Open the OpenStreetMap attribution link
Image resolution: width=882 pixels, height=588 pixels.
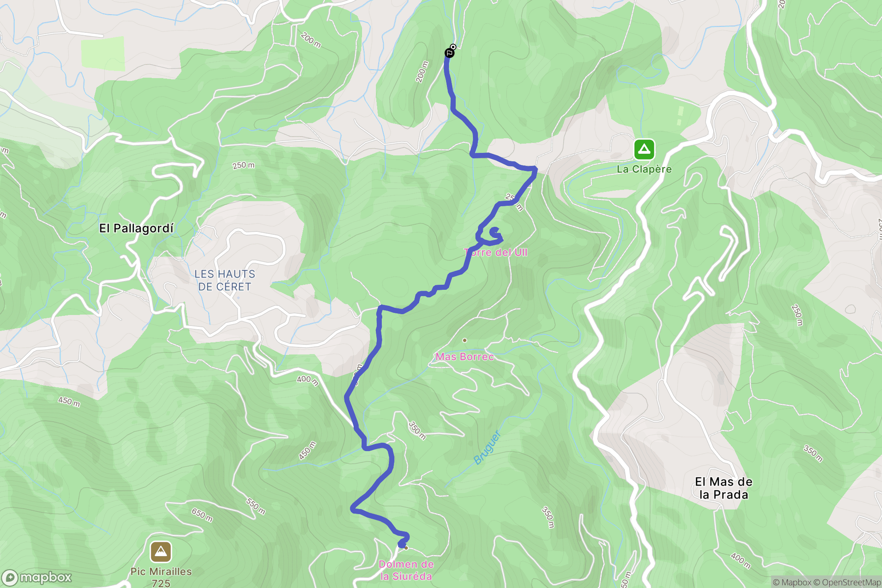pyautogui.click(x=847, y=582)
